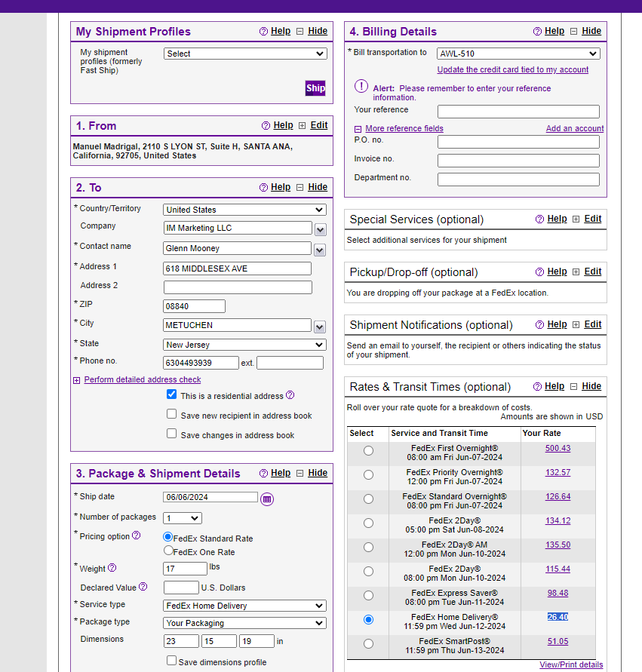Click the help icon in Special Services

point(540,219)
